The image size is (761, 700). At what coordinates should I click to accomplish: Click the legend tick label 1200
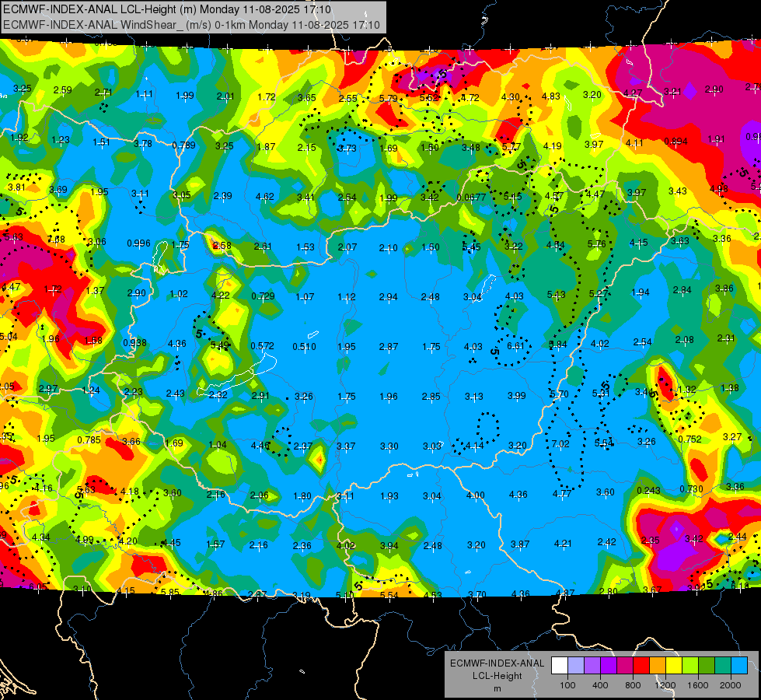pyautogui.click(x=665, y=685)
